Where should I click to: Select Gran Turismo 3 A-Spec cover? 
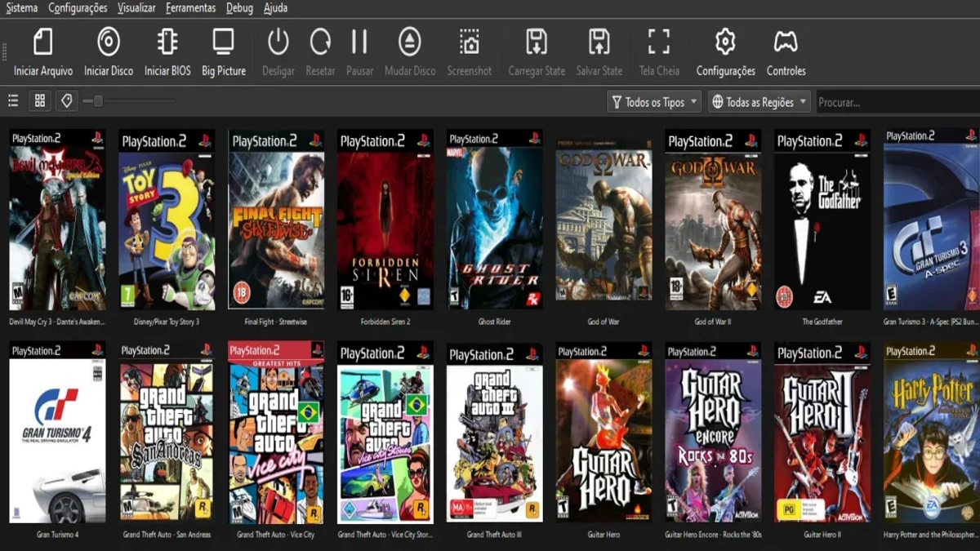click(932, 220)
